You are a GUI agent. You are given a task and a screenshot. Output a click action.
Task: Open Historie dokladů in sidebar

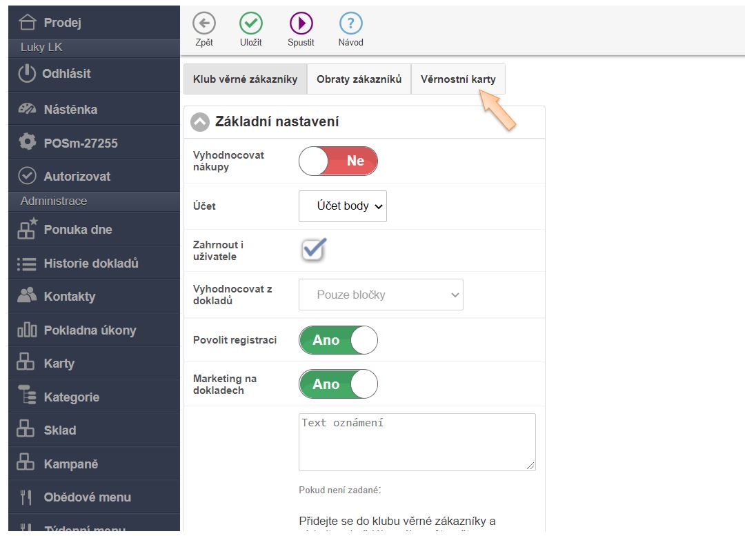(91, 263)
